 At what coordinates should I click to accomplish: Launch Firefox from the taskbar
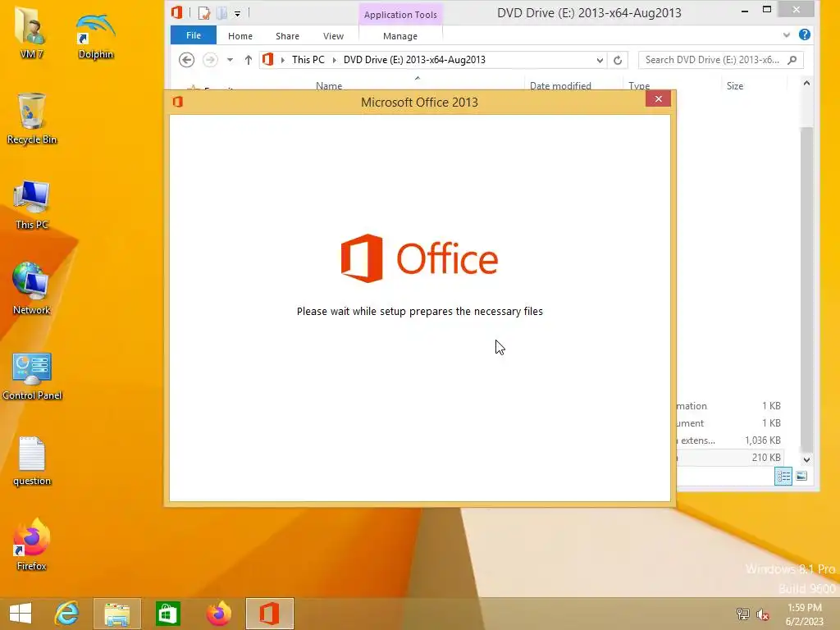coord(218,614)
